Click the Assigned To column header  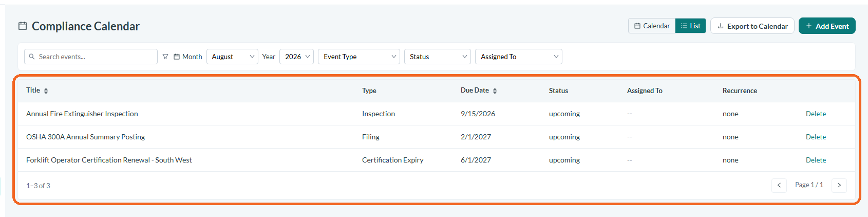click(645, 91)
